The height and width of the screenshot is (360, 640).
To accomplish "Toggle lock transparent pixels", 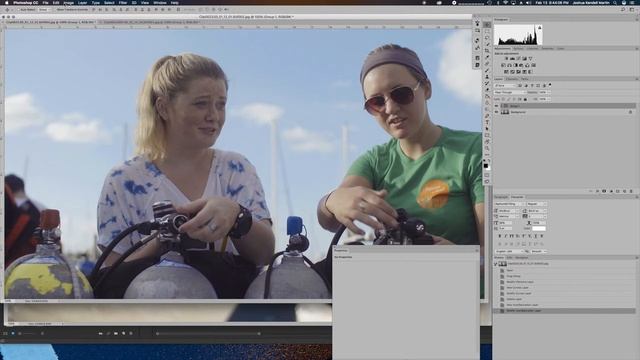I will tap(503, 99).
